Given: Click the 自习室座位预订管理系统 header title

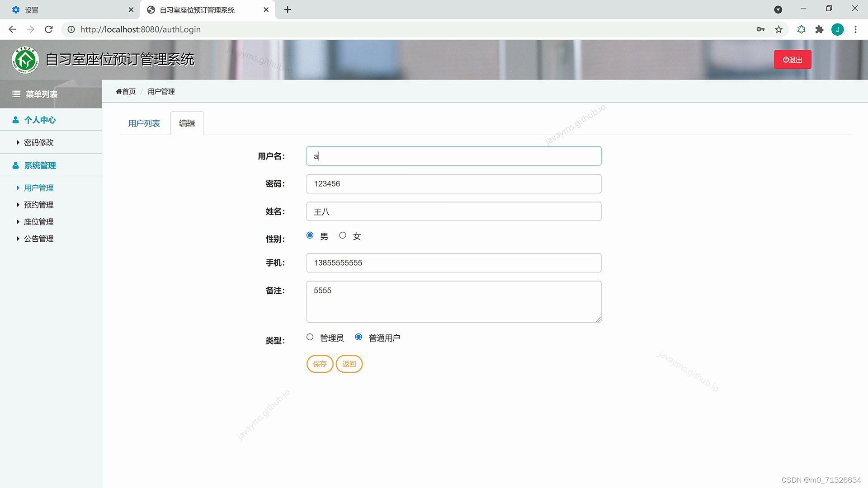Looking at the screenshot, I should [120, 60].
